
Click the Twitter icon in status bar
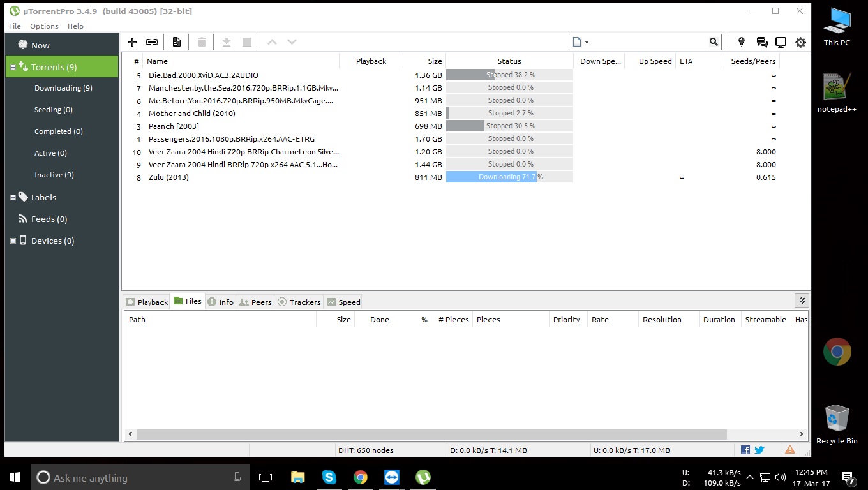pyautogui.click(x=759, y=450)
